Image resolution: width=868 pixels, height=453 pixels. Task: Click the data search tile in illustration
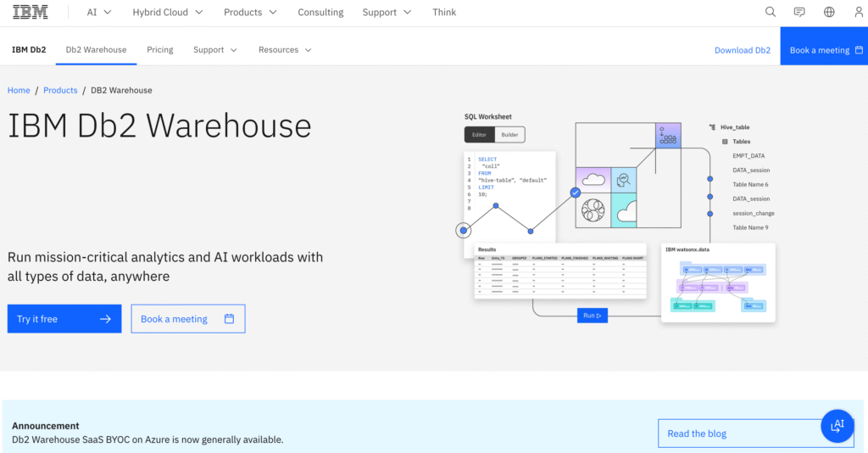(x=624, y=180)
